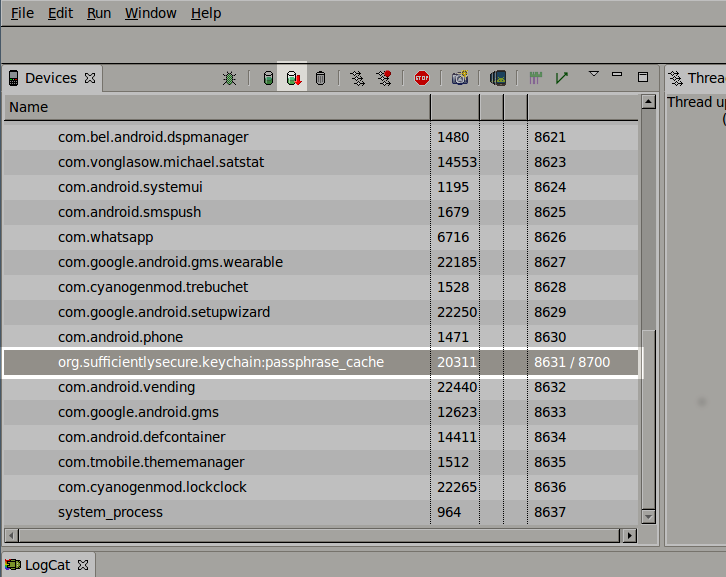
Task: Open the Run menu
Action: click(x=99, y=13)
